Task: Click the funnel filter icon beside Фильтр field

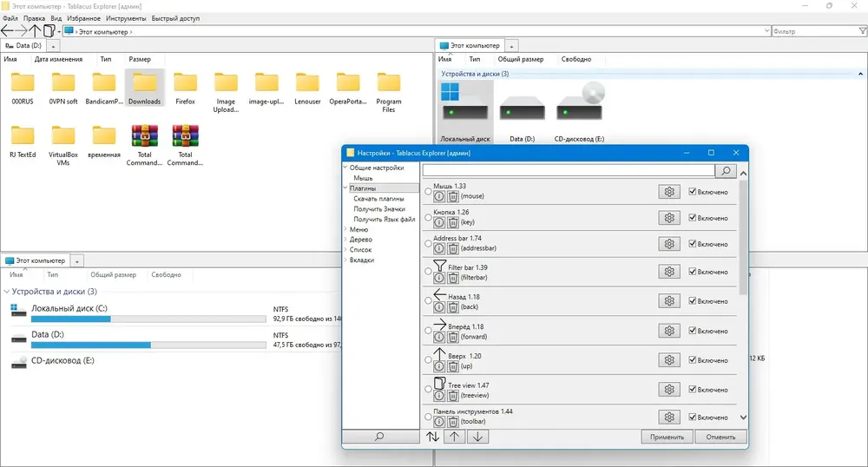Action: coord(863,31)
